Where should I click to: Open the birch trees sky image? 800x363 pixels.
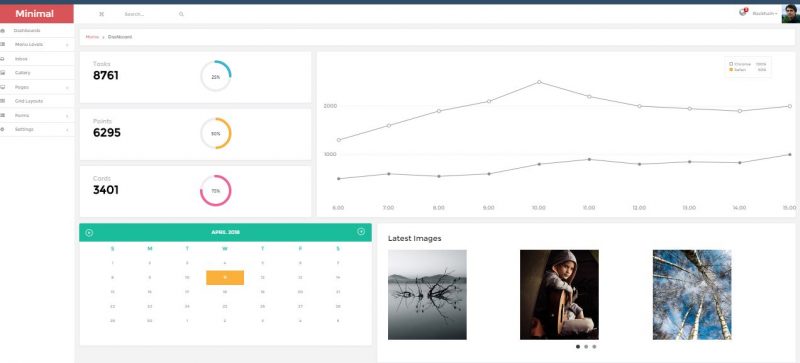692,295
